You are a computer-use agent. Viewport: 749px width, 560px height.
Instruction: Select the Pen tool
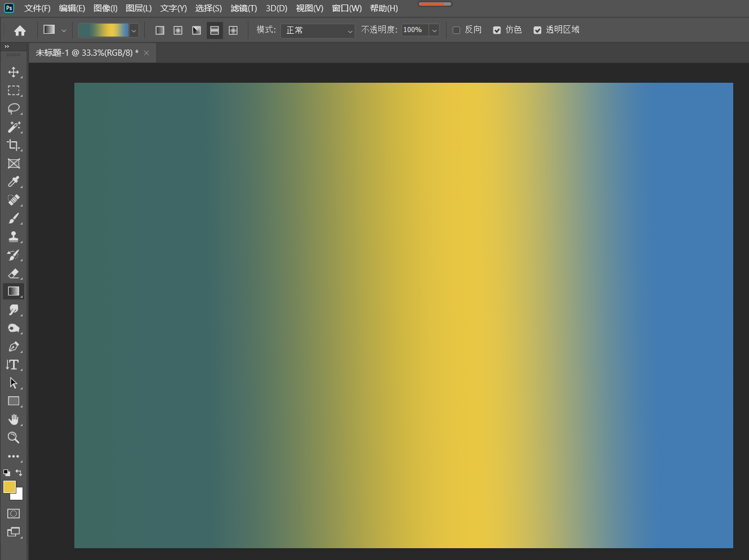tap(14, 346)
